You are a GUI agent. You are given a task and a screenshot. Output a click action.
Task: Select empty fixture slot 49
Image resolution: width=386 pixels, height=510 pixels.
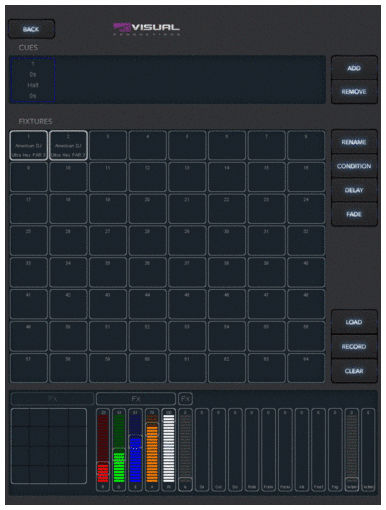pos(29,336)
